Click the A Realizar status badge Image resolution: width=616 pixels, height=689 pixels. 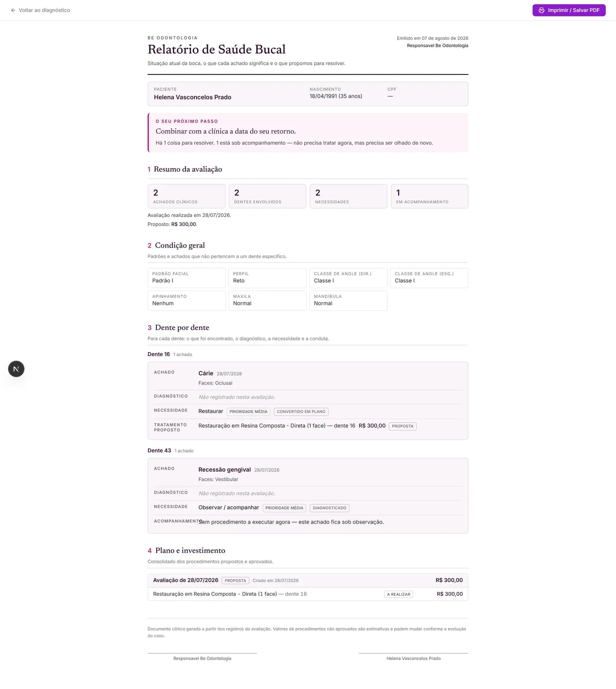[399, 595]
